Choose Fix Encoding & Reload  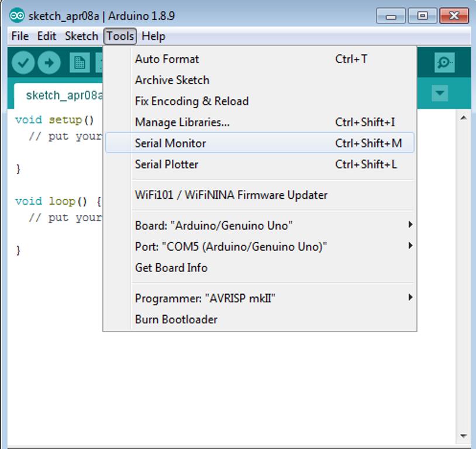tap(260, 101)
